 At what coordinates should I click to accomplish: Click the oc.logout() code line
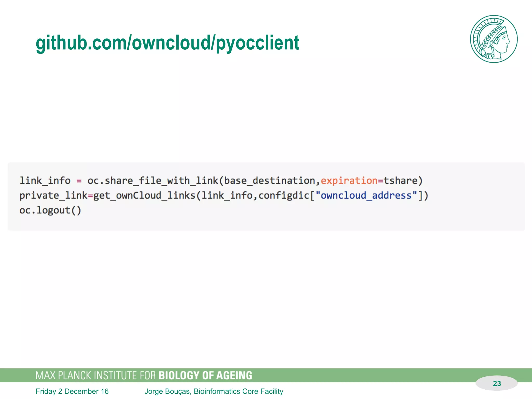point(50,210)
